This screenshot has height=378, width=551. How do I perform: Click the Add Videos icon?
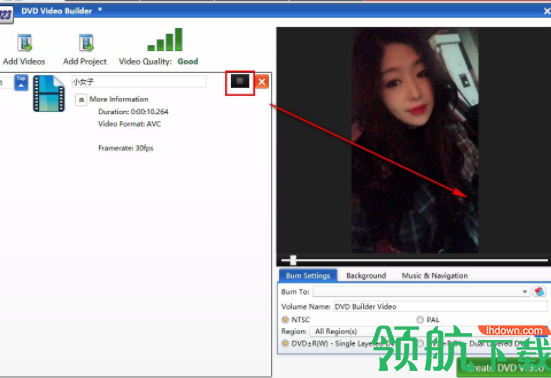(25, 43)
